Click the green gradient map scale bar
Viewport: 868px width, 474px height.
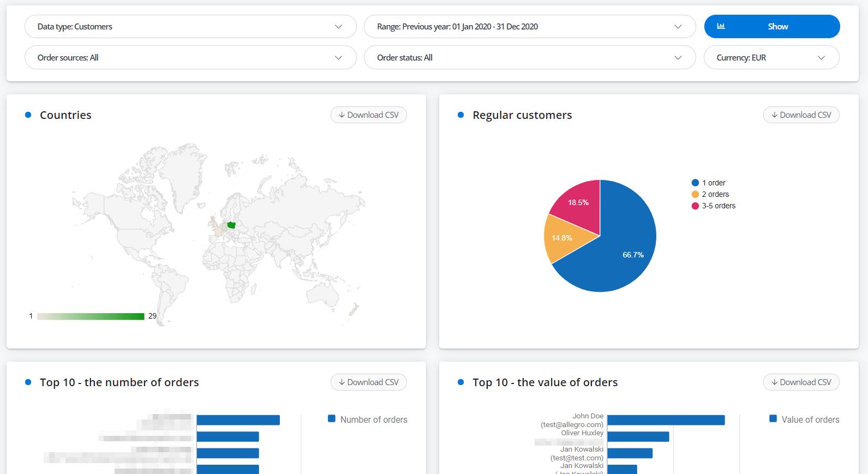pyautogui.click(x=91, y=316)
